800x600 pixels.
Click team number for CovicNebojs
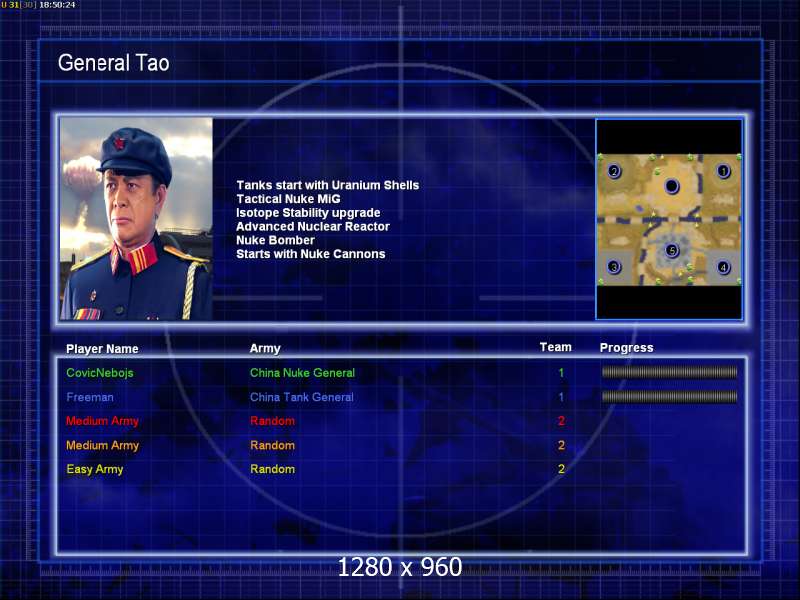[x=561, y=373]
